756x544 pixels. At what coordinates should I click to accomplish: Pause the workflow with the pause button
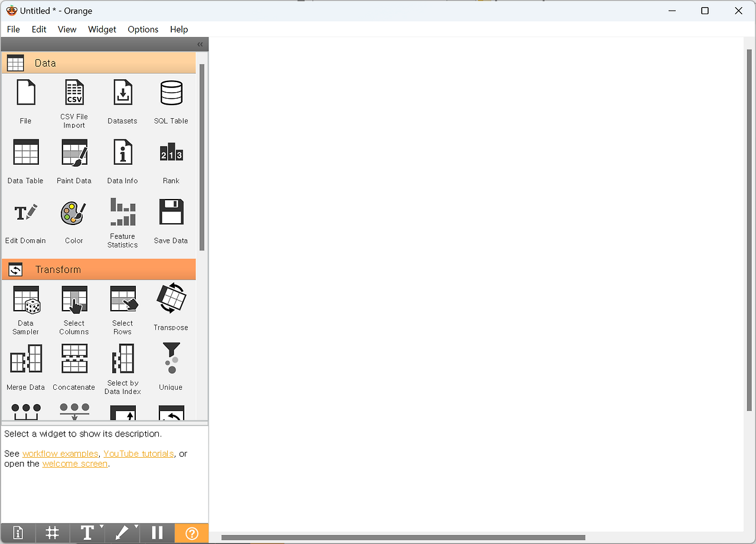coord(157,533)
